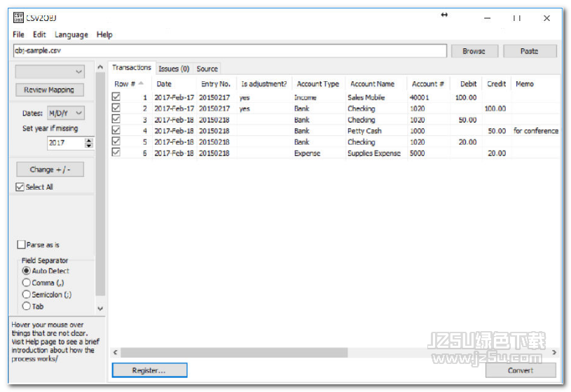Image resolution: width=571 pixels, height=392 pixels.
Task: Select Semicolon field separator
Action: pyautogui.click(x=26, y=294)
